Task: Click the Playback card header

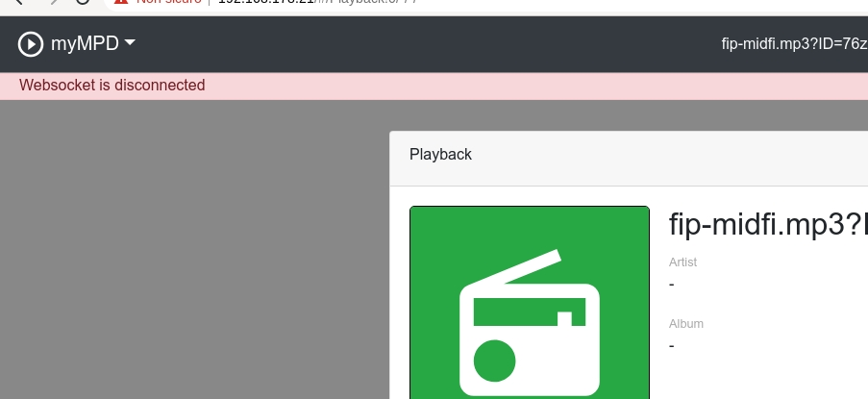Action: [x=629, y=159]
